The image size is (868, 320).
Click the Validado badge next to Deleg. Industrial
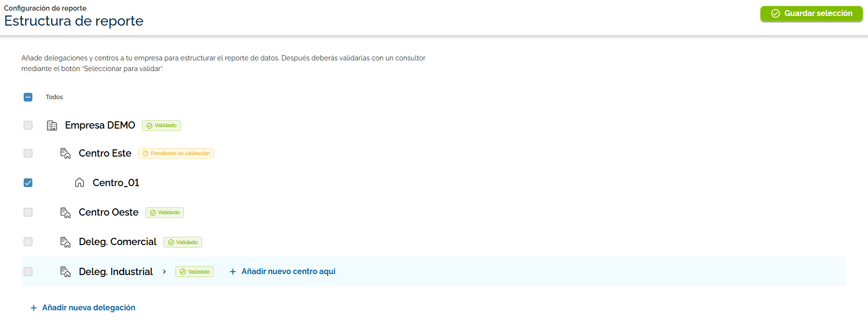(x=194, y=272)
